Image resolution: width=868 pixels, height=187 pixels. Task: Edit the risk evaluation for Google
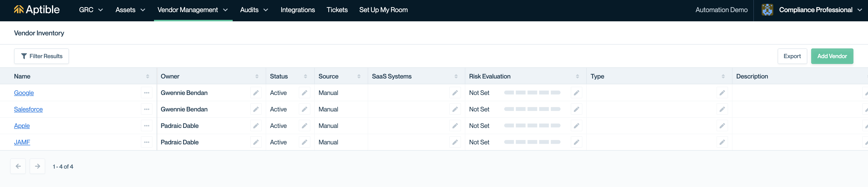point(577,93)
